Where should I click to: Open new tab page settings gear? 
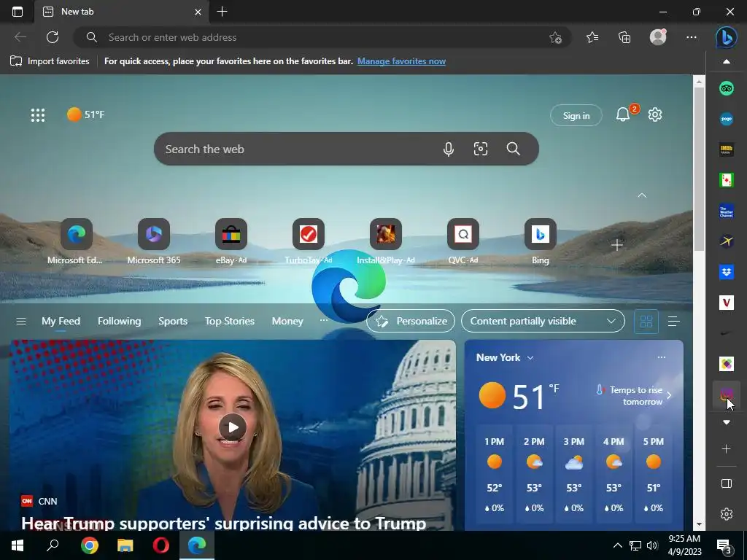coord(655,114)
